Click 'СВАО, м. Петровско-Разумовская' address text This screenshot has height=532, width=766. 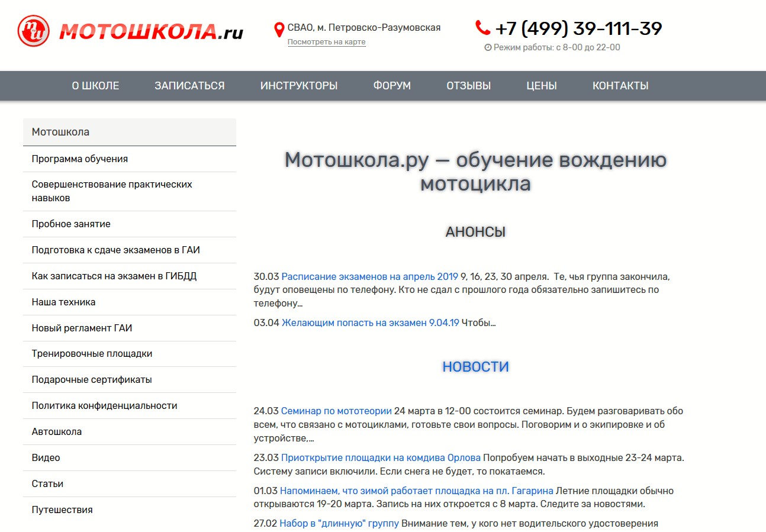(x=364, y=27)
